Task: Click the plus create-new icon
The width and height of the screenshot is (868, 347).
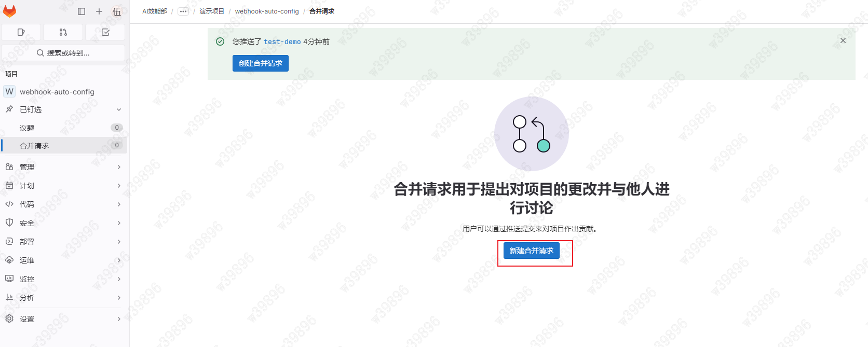Action: click(x=99, y=11)
